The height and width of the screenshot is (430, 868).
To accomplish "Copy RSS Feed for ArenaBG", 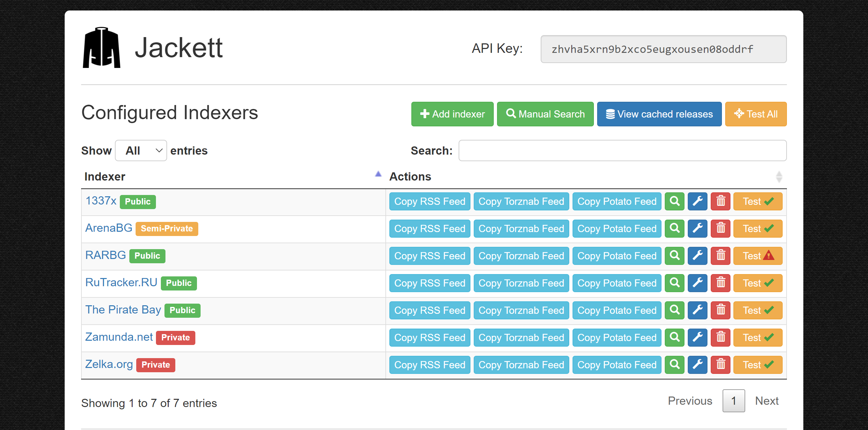I will coord(430,228).
